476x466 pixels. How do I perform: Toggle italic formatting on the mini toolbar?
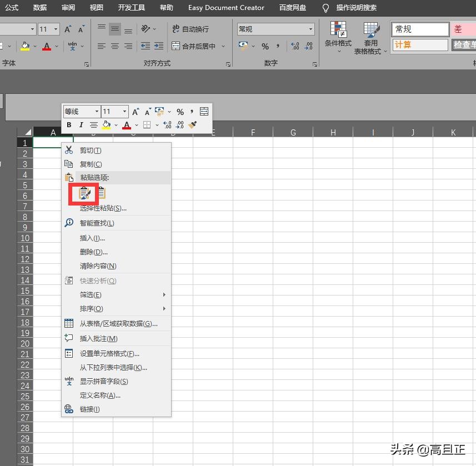pyautogui.click(x=81, y=124)
